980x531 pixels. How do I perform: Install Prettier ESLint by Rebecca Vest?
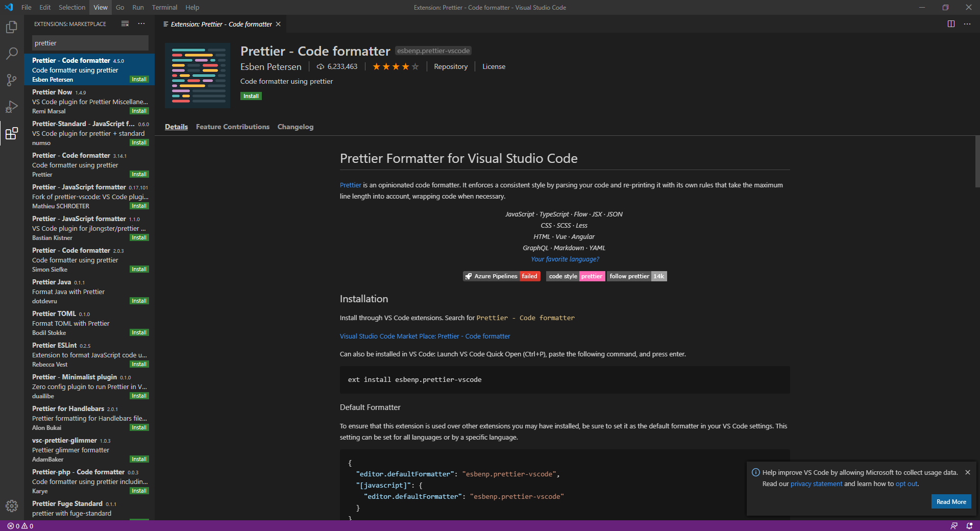[x=139, y=364]
